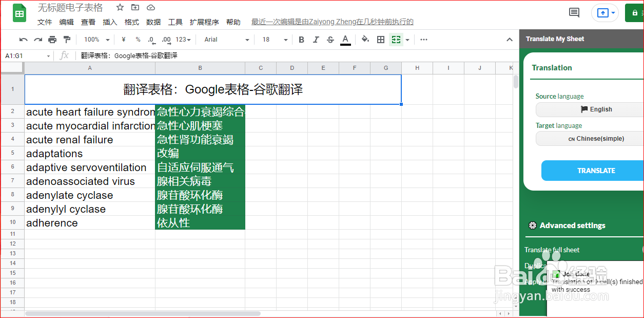This screenshot has height=318, width=644.
Task: Format as currency (¥)
Action: (x=124, y=40)
